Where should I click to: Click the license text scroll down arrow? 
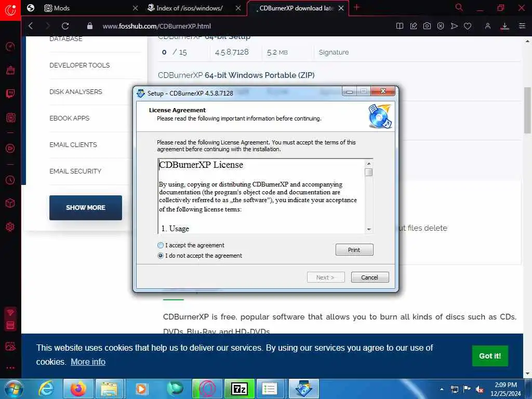369,230
